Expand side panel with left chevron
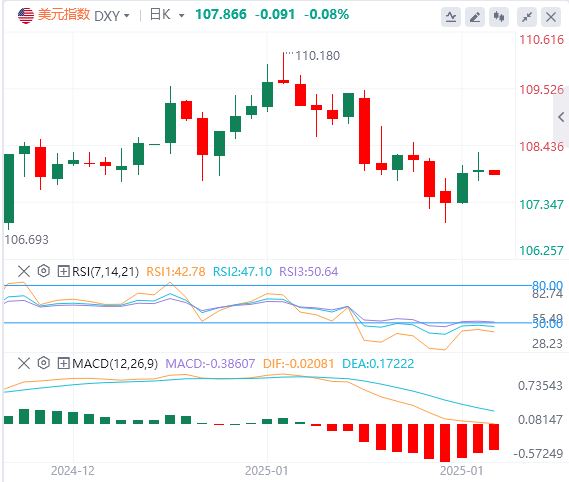This screenshot has height=482, width=569. (x=561, y=117)
